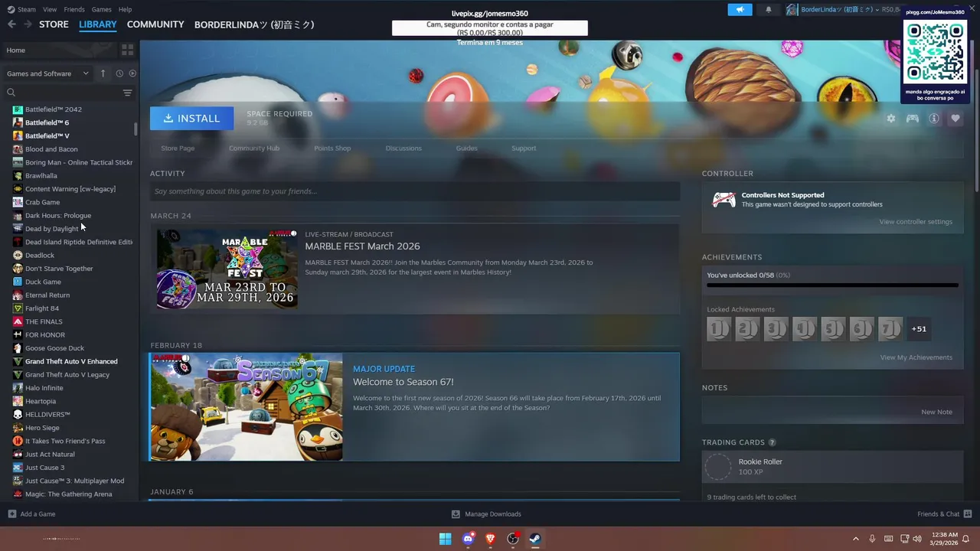Open Brave browser from taskbar

tap(490, 539)
